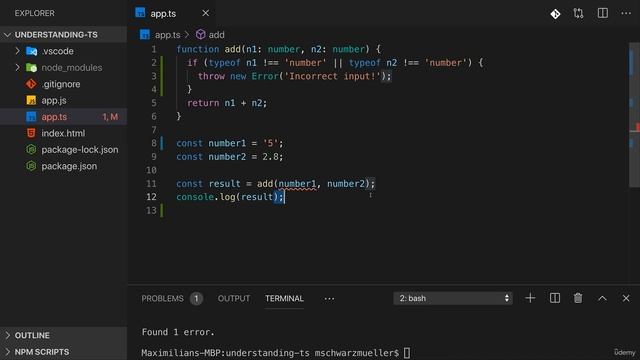The height and width of the screenshot is (360, 640).
Task: Click the npm icon beside package.json
Action: [x=31, y=166]
